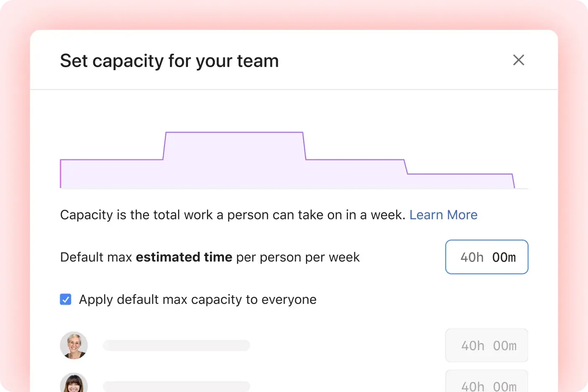
Task: Dismiss the Set capacity dialog via X icon
Action: (519, 60)
